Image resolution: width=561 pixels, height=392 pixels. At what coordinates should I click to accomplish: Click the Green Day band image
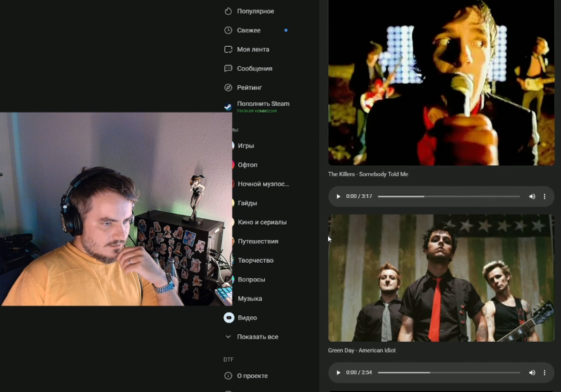pyautogui.click(x=441, y=278)
